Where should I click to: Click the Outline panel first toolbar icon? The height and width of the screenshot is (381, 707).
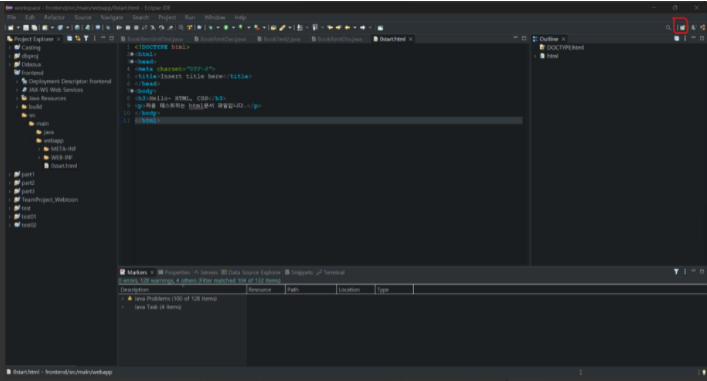click(676, 39)
